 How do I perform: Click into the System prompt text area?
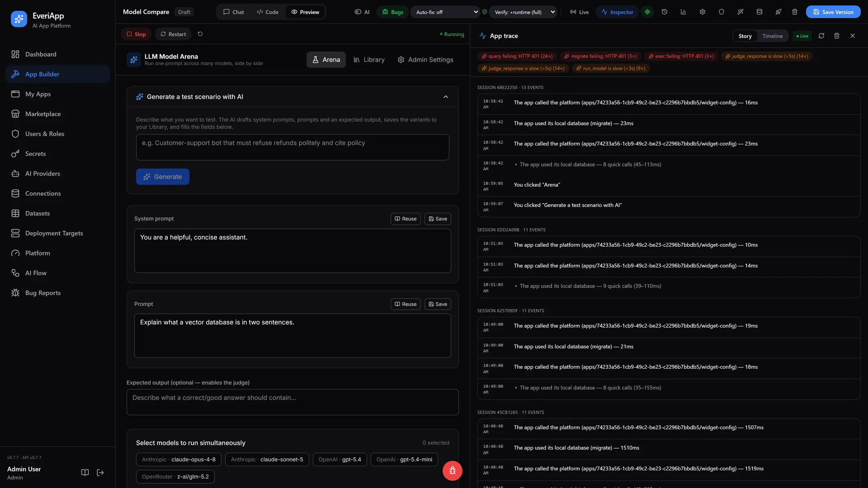click(x=292, y=251)
